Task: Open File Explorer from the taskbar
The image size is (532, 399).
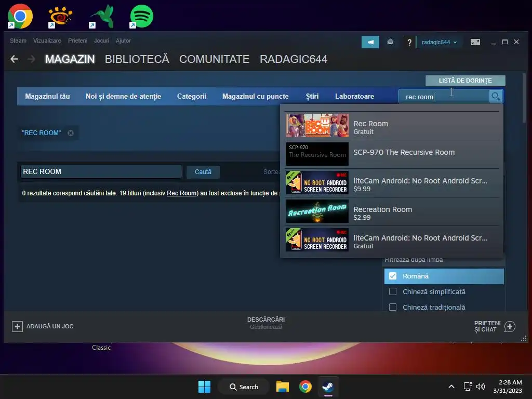Action: click(x=282, y=387)
